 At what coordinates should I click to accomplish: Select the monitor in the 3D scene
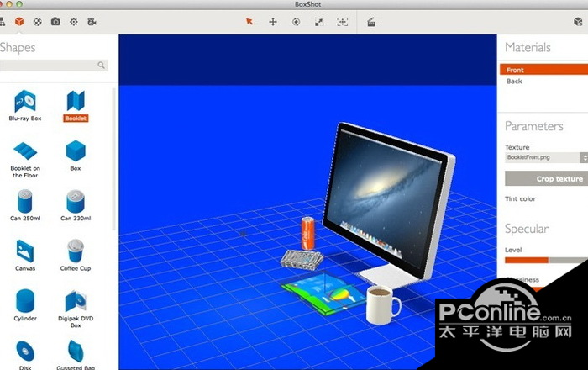[388, 201]
